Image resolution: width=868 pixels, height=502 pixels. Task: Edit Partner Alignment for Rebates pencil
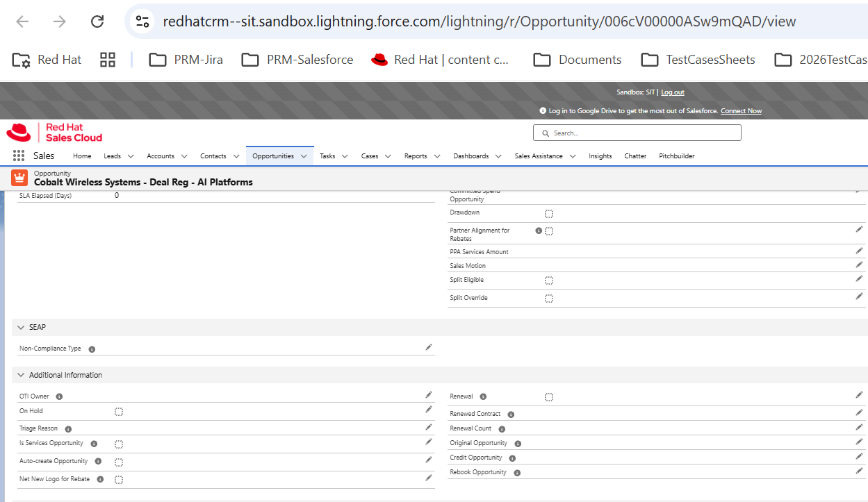(x=859, y=228)
